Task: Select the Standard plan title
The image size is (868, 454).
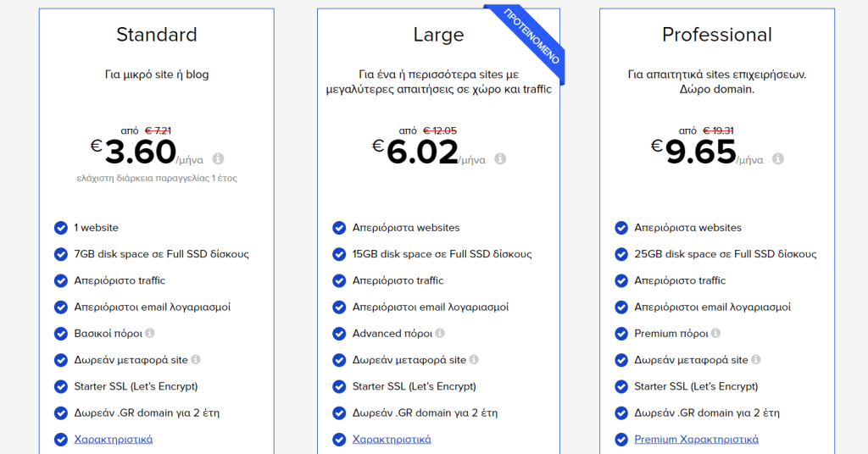Action: 157,35
